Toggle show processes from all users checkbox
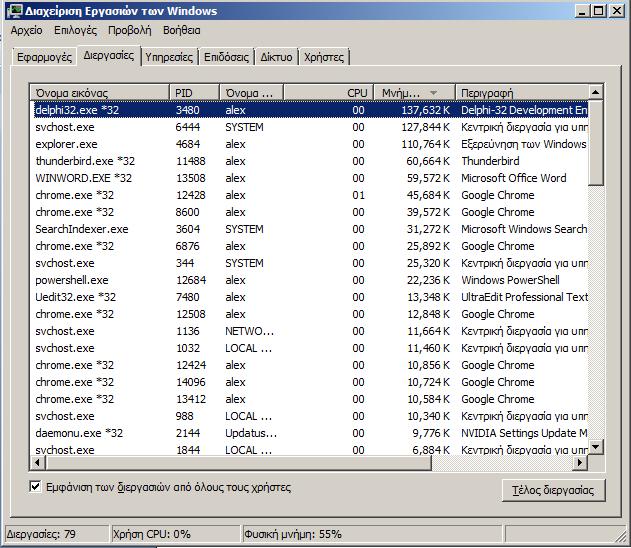 pos(35,487)
